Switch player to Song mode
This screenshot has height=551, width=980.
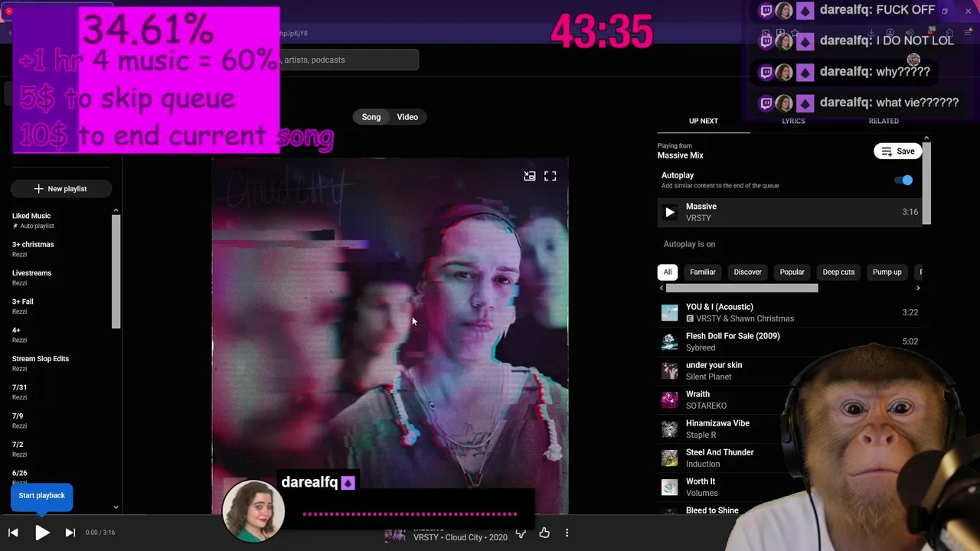(x=371, y=117)
